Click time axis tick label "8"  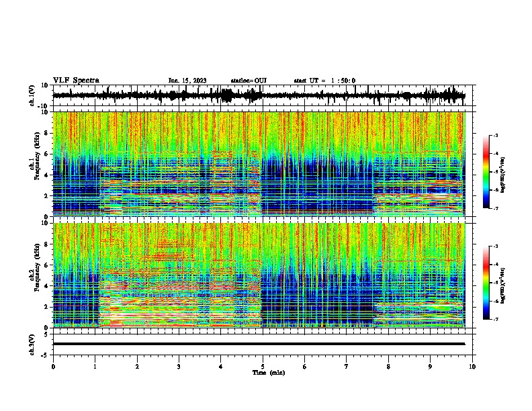click(x=388, y=367)
